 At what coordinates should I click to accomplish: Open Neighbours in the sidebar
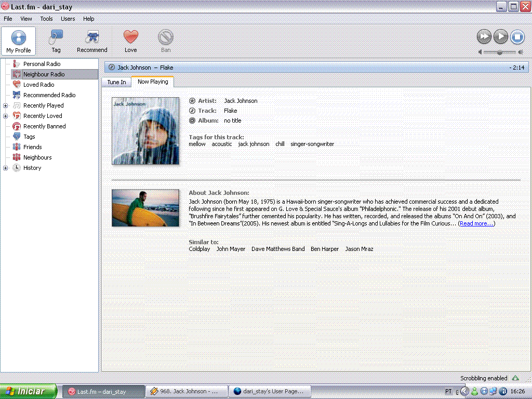point(37,157)
